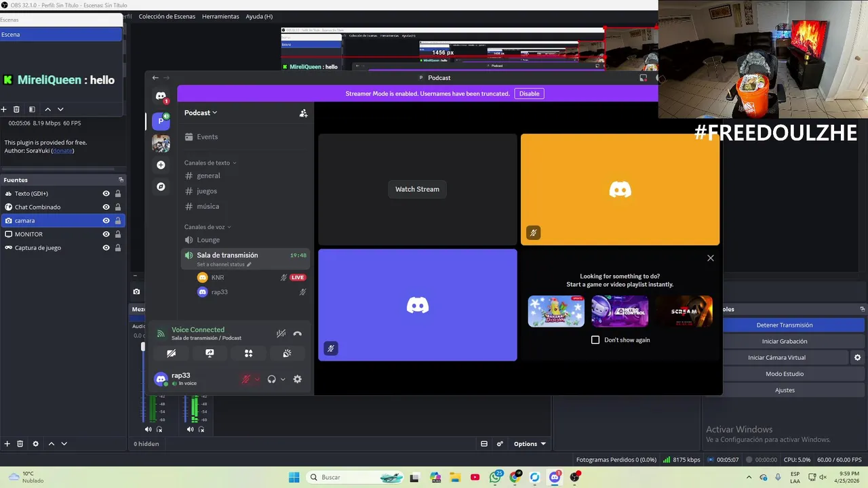This screenshot has width=868, height=488.
Task: Collapse the Canales de voz category
Action: pos(208,227)
